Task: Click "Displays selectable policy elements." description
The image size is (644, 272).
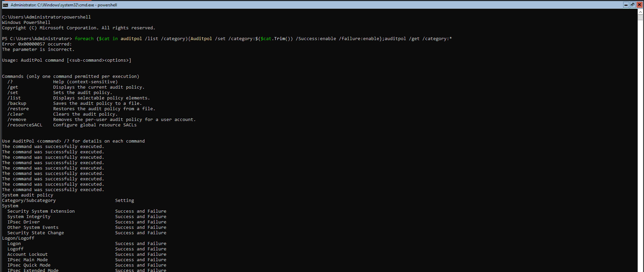Action: (x=101, y=98)
